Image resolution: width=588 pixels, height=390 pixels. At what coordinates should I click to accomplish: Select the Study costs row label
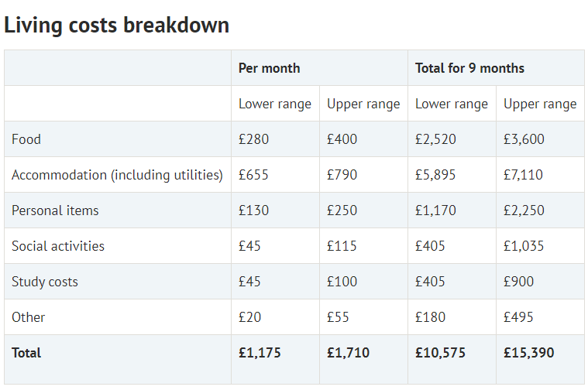click(45, 282)
